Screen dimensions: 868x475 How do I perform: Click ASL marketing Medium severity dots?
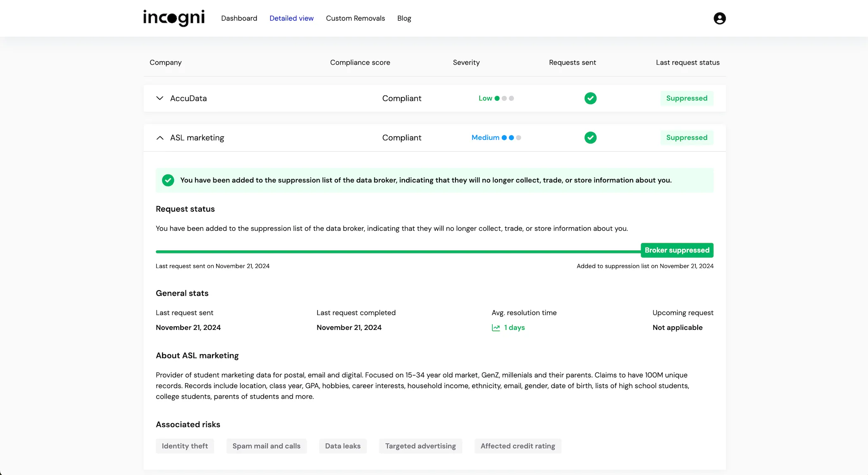click(511, 138)
